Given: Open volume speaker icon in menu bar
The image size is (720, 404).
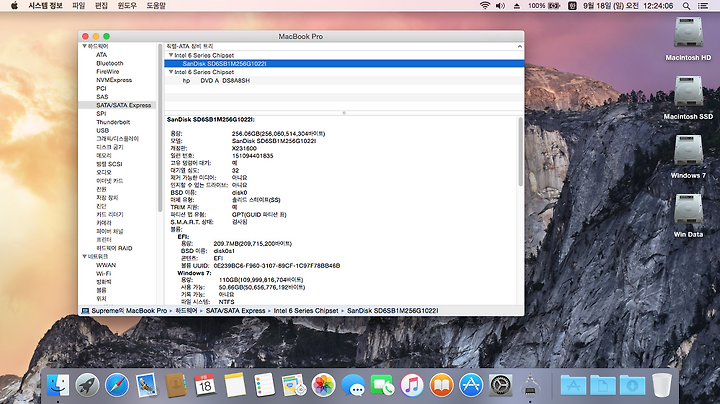Looking at the screenshot, I should click(x=500, y=6).
